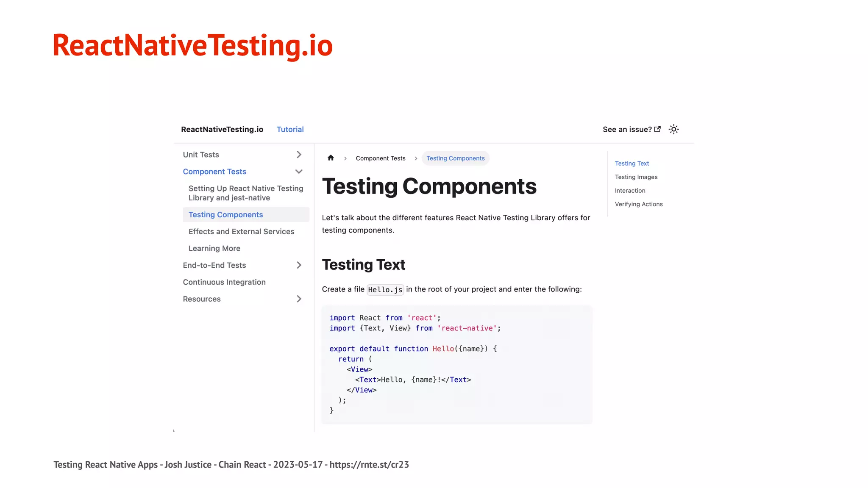Viewport: 868px width, 488px height.
Task: Toggle the light/dark theme sun icon
Action: [x=673, y=130]
